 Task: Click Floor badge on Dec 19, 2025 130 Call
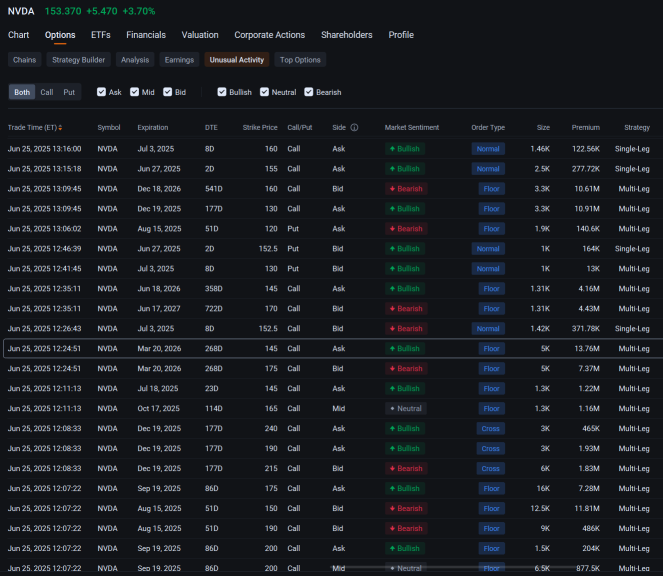coord(491,209)
